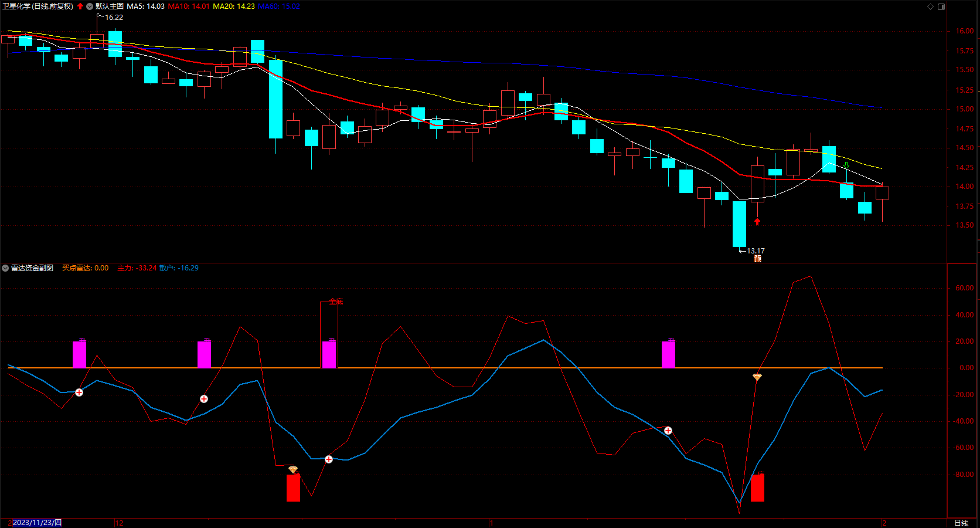Click the orange diamond below the zero line
The image size is (980, 528).
click(x=757, y=377)
